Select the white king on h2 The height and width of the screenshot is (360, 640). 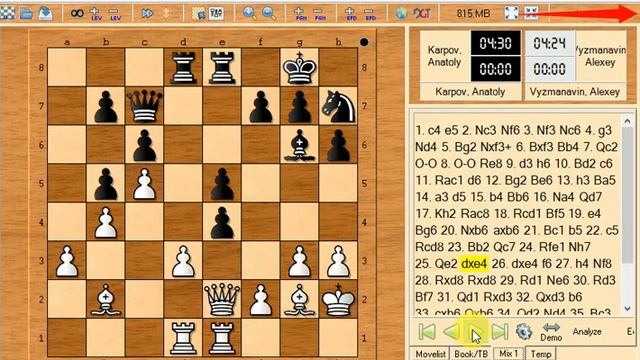[338, 299]
